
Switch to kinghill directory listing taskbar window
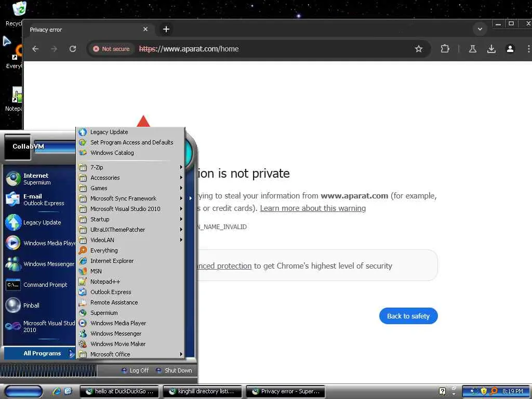(202, 391)
